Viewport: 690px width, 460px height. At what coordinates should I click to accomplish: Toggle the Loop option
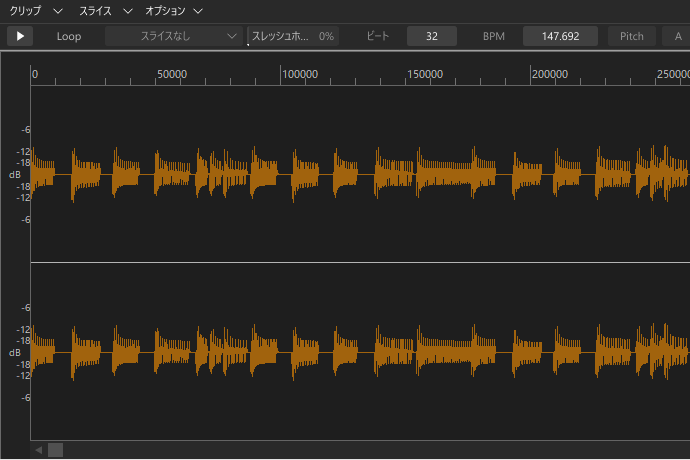[x=69, y=36]
